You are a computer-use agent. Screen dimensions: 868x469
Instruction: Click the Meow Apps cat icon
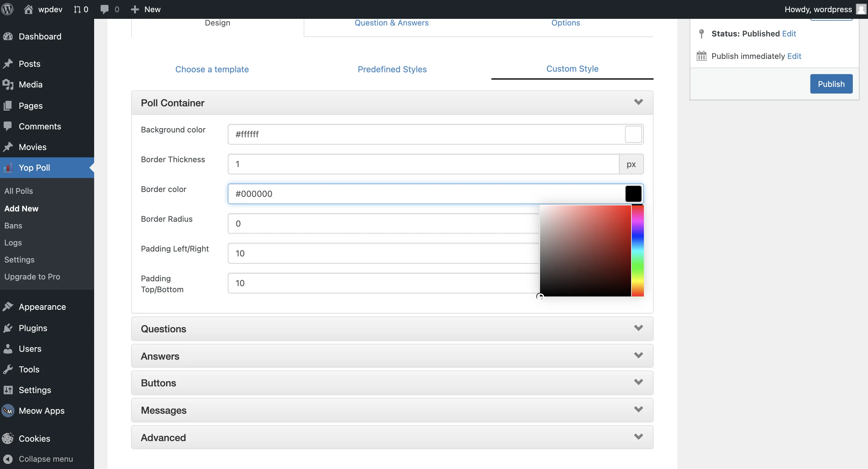click(x=8, y=411)
